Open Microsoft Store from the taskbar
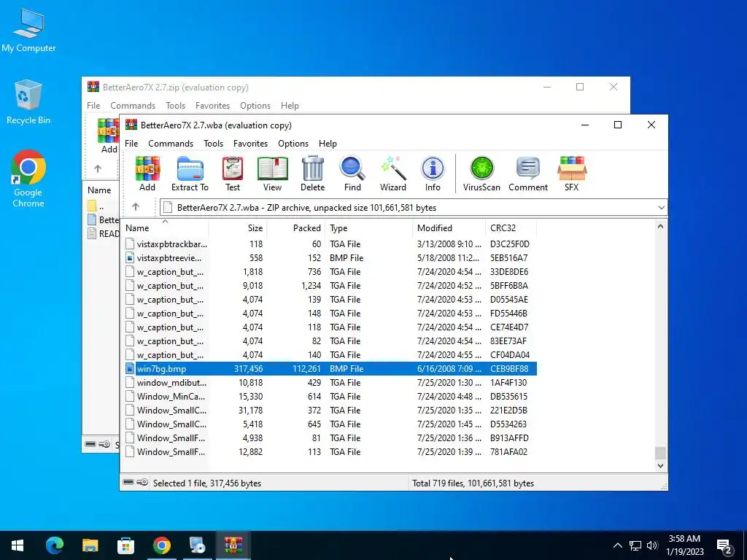 click(x=125, y=545)
